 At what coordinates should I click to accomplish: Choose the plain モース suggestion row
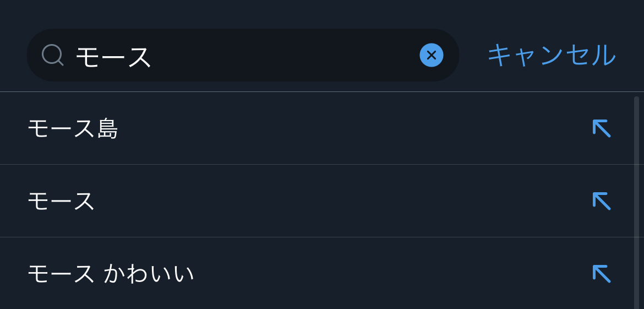coord(61,201)
